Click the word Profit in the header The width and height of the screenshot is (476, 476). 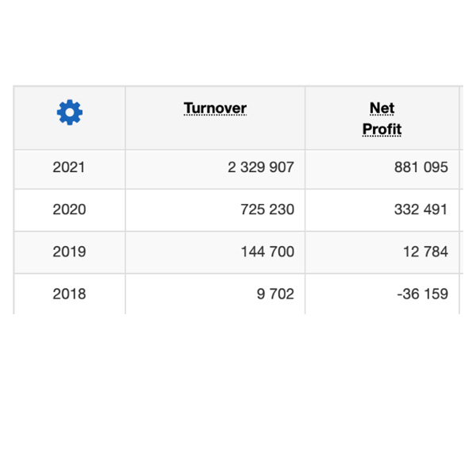click(x=382, y=129)
